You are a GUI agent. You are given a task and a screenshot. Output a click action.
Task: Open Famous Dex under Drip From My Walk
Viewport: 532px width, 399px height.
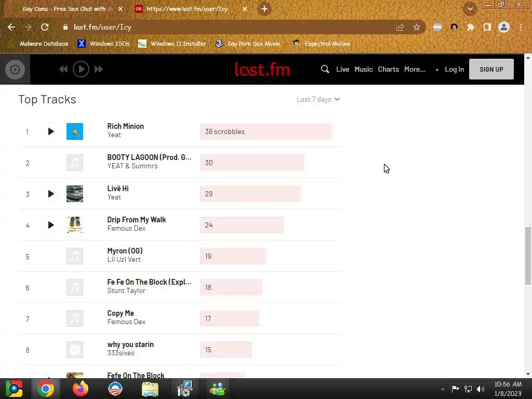pos(126,229)
